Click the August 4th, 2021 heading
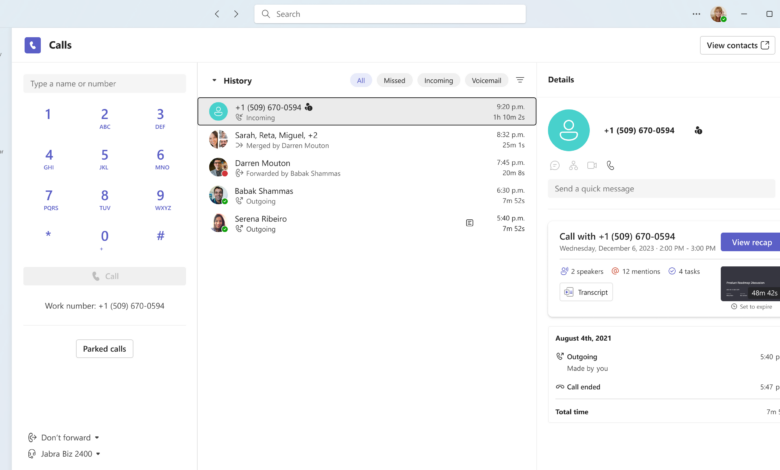Image resolution: width=780 pixels, height=470 pixels. click(x=583, y=338)
